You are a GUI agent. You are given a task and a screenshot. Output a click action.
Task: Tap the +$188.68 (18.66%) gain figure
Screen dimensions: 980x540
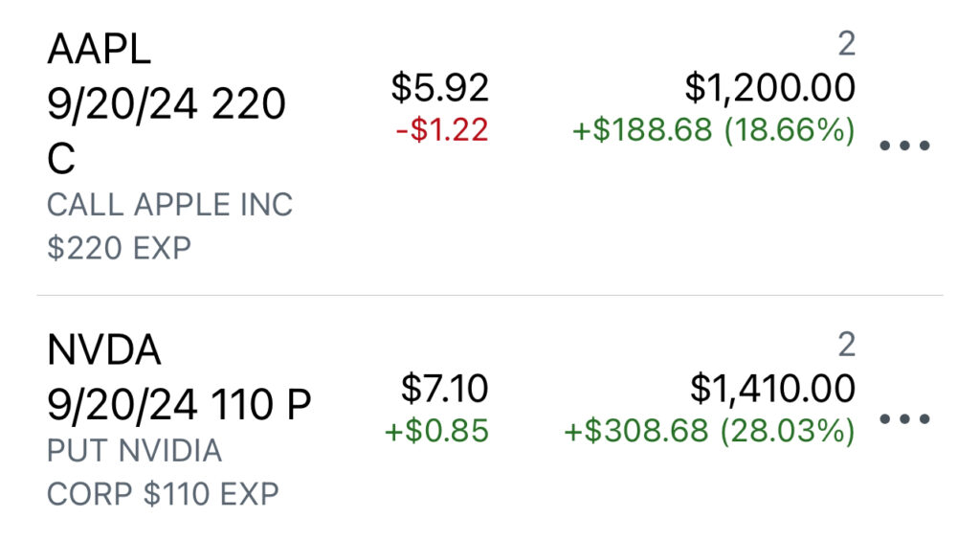point(713,130)
